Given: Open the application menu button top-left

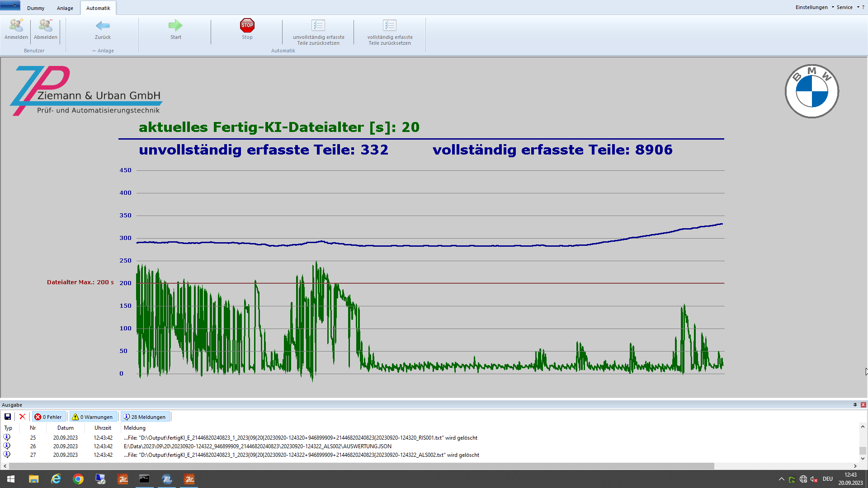Looking at the screenshot, I should (x=10, y=5).
